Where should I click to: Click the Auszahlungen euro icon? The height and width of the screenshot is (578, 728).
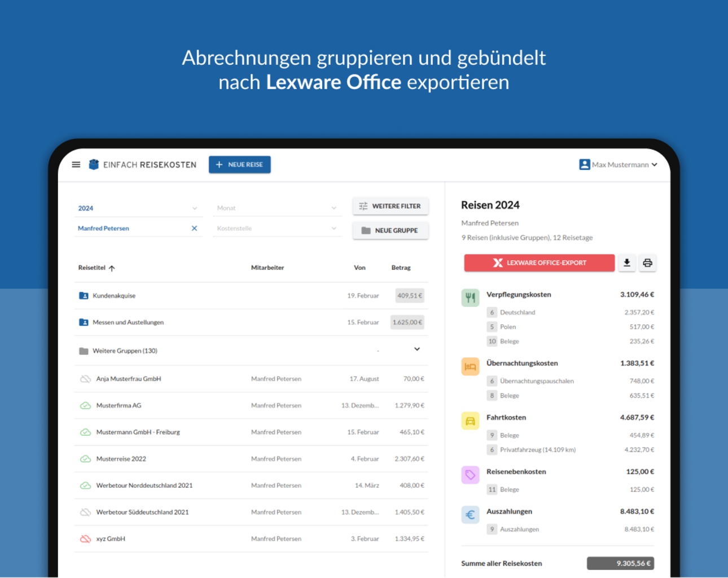[470, 515]
